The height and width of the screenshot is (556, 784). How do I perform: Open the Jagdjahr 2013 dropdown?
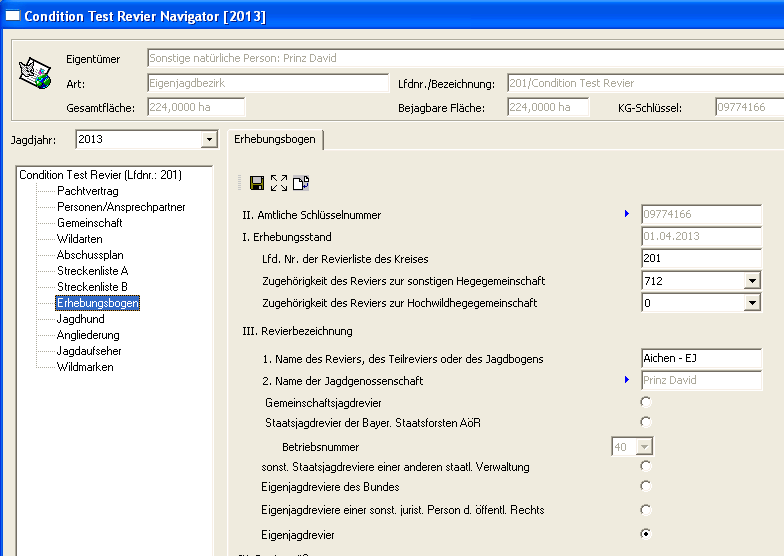pyautogui.click(x=209, y=139)
